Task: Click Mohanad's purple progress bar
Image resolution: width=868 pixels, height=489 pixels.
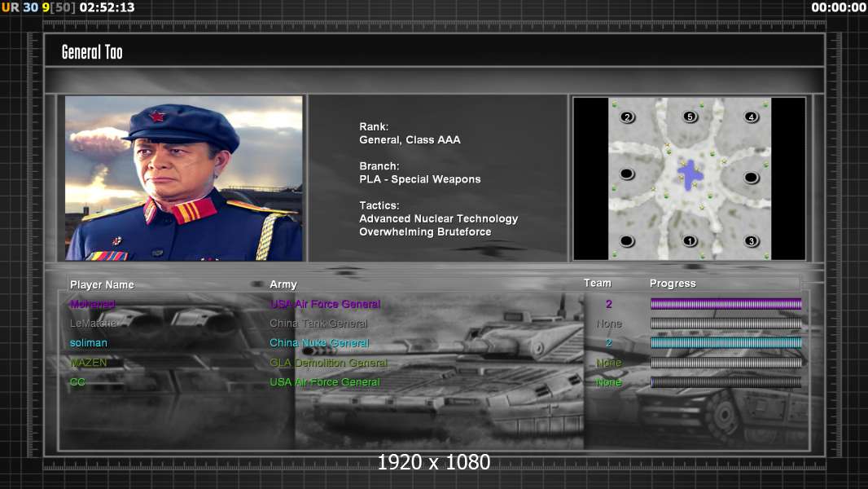Action: [726, 304]
